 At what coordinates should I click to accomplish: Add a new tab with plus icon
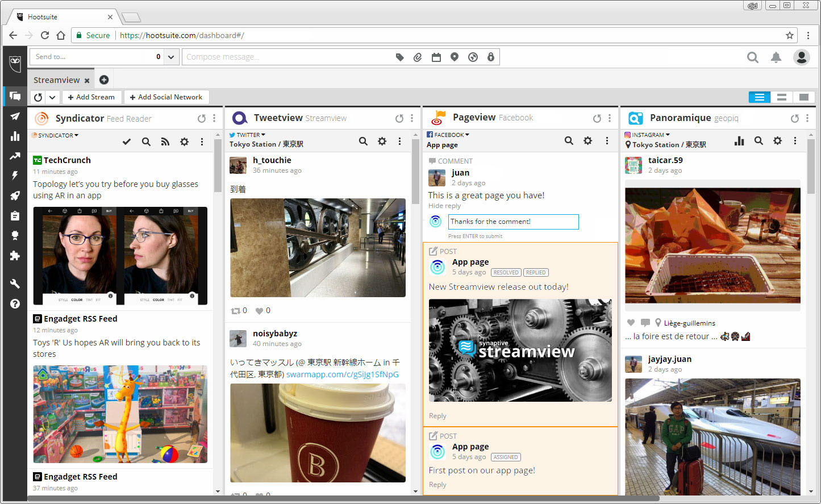(104, 80)
